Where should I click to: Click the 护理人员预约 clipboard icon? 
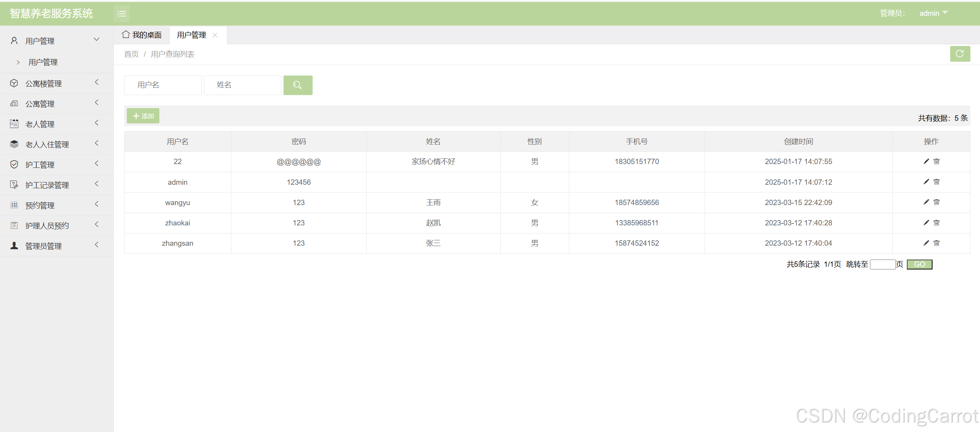point(14,225)
